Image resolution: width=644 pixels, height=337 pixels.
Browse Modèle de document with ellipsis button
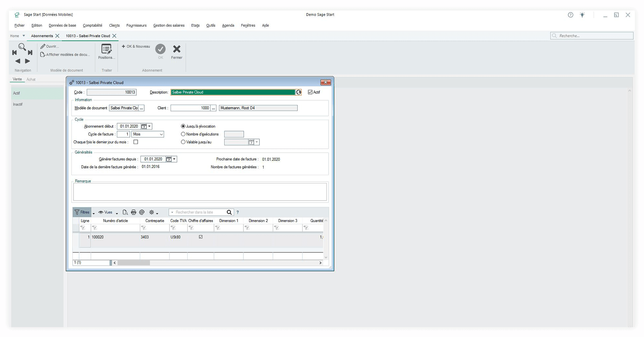coord(142,108)
